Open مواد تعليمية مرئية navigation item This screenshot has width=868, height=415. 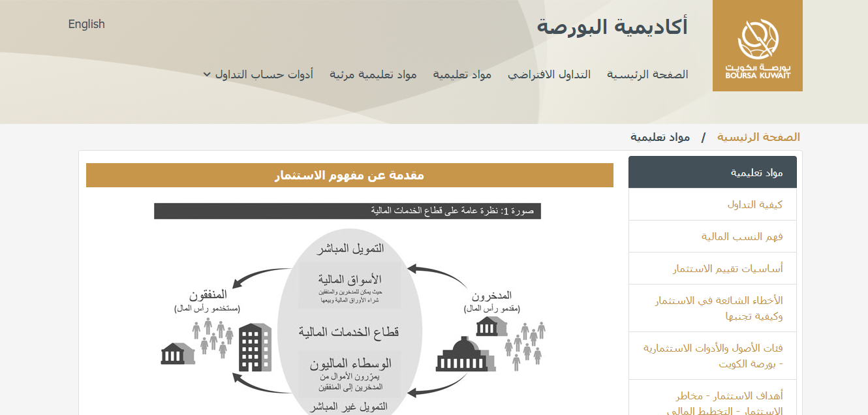coord(373,74)
